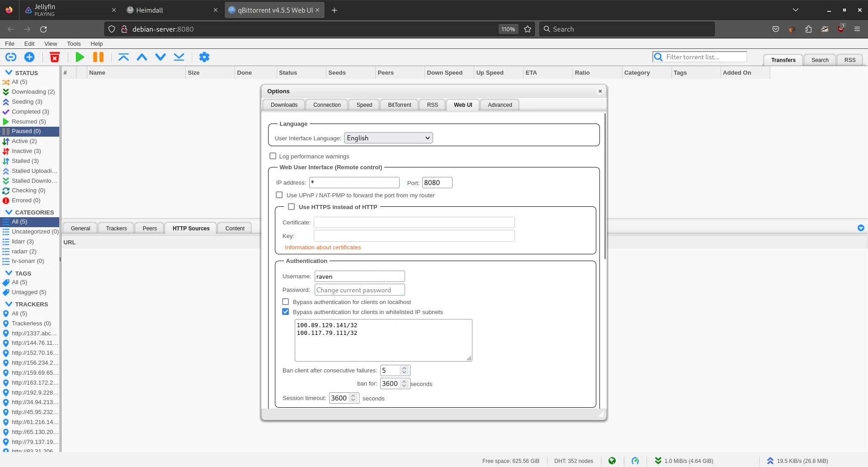868x467 pixels.
Task: Click the Pocket save icon in Firefox
Action: (x=776, y=29)
